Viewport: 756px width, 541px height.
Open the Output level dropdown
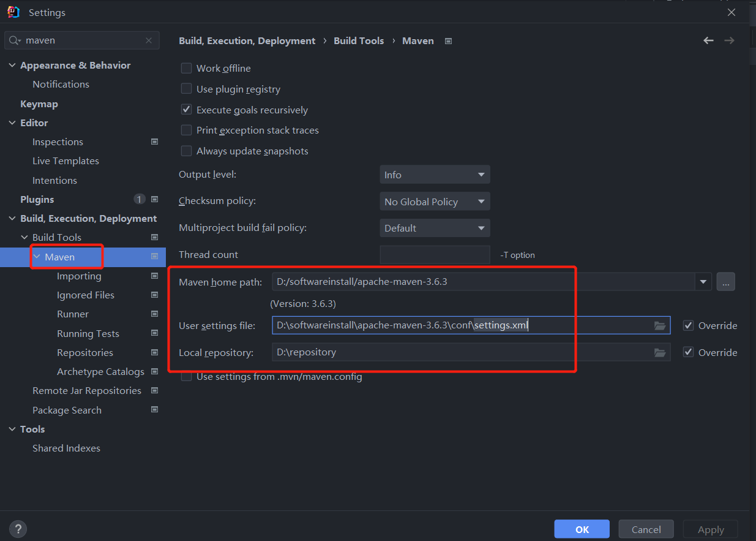[435, 175]
